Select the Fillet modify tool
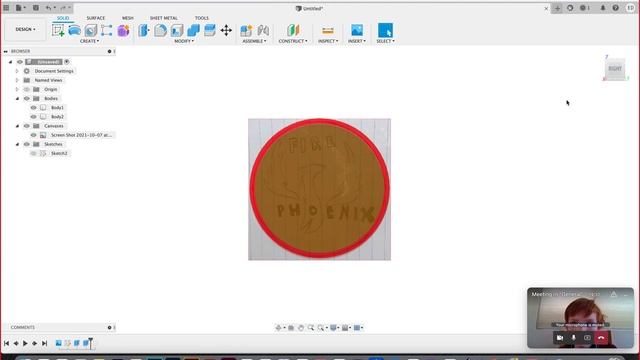640x360 pixels. (160, 30)
